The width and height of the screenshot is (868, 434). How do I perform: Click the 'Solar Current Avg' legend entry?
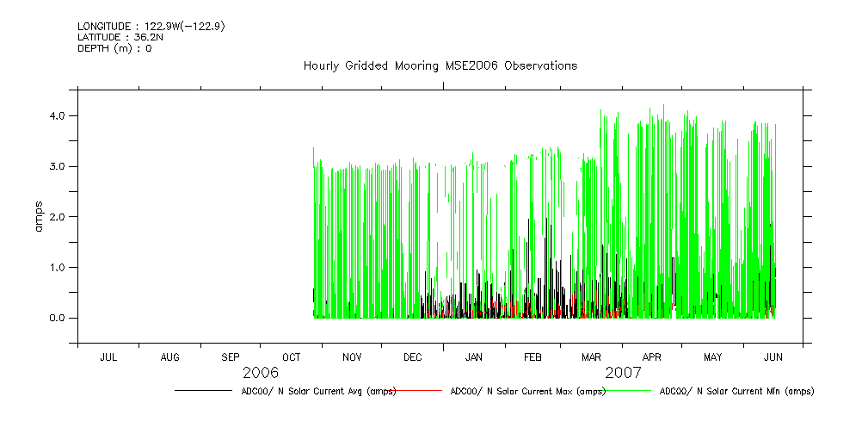[x=318, y=391]
